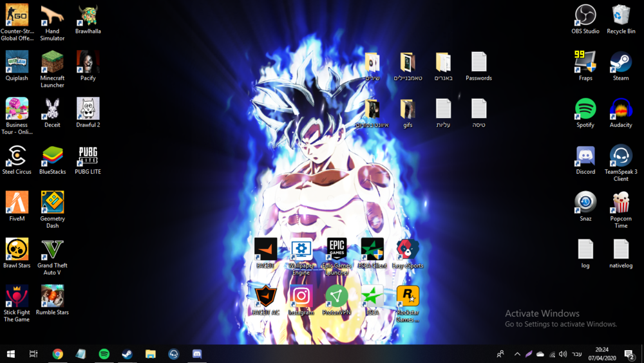644x363 pixels.
Task: Select the Grand Theft Auto V shortcut
Action: (x=52, y=250)
